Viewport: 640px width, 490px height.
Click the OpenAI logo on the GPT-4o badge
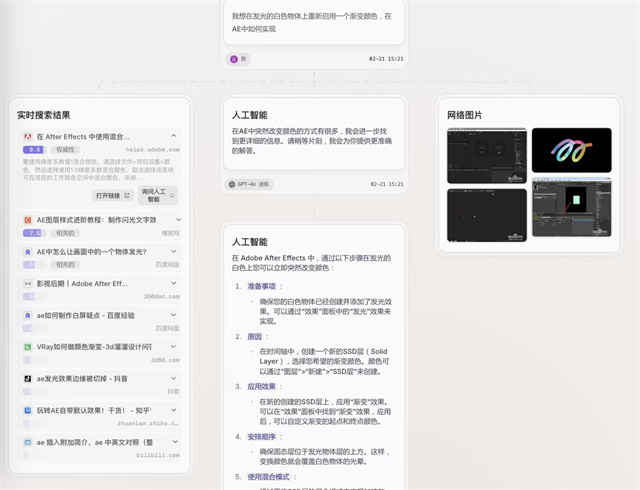point(232,184)
